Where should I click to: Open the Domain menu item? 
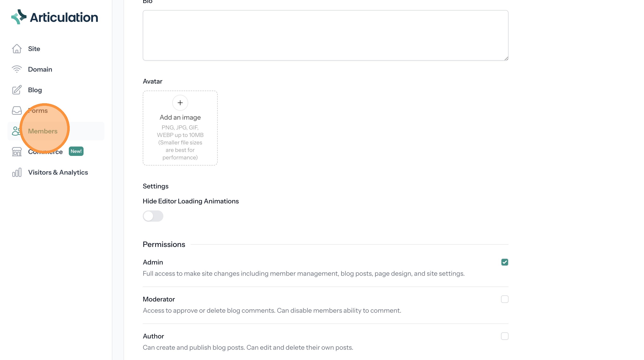[x=40, y=69]
